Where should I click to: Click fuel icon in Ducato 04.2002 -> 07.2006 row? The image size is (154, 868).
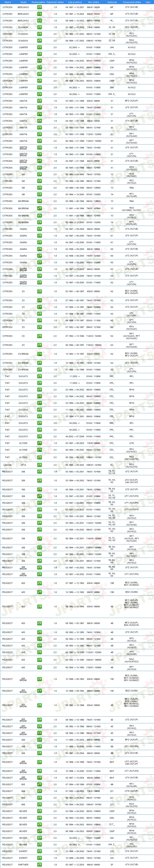40,436
